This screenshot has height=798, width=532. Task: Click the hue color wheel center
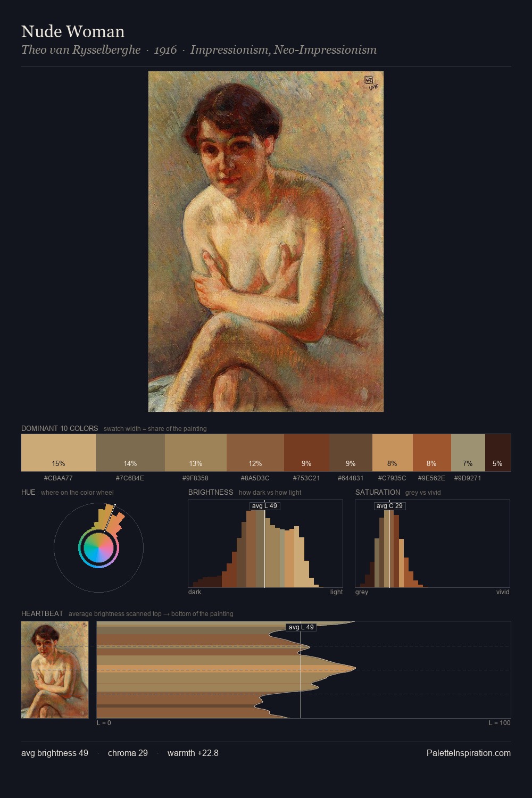pos(98,547)
